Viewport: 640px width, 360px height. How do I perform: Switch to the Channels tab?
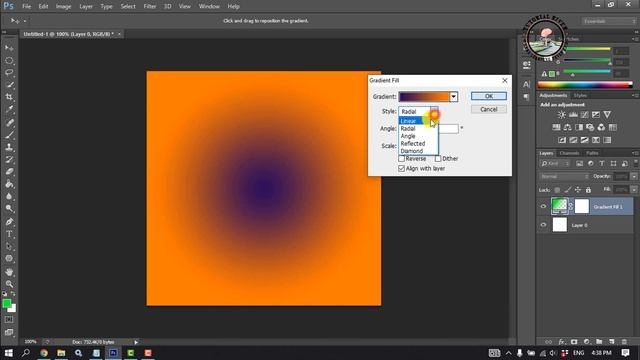[569, 153]
